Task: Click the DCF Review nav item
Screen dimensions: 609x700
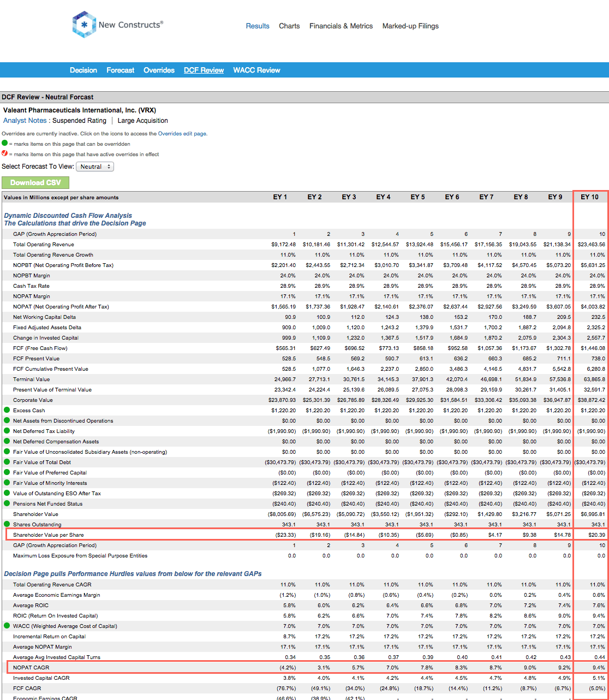Action: coord(204,70)
